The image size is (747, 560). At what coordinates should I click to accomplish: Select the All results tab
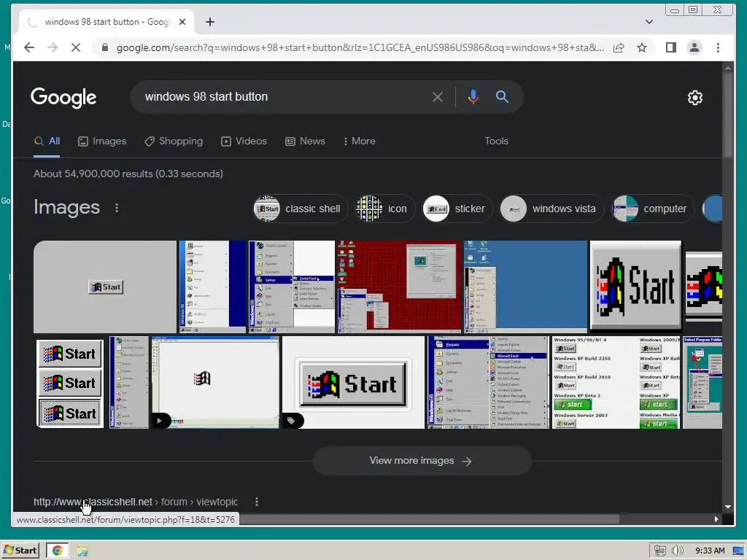[x=47, y=141]
